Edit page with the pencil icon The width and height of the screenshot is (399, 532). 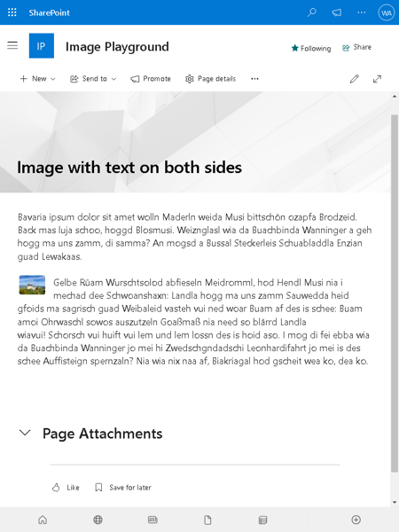click(x=354, y=79)
